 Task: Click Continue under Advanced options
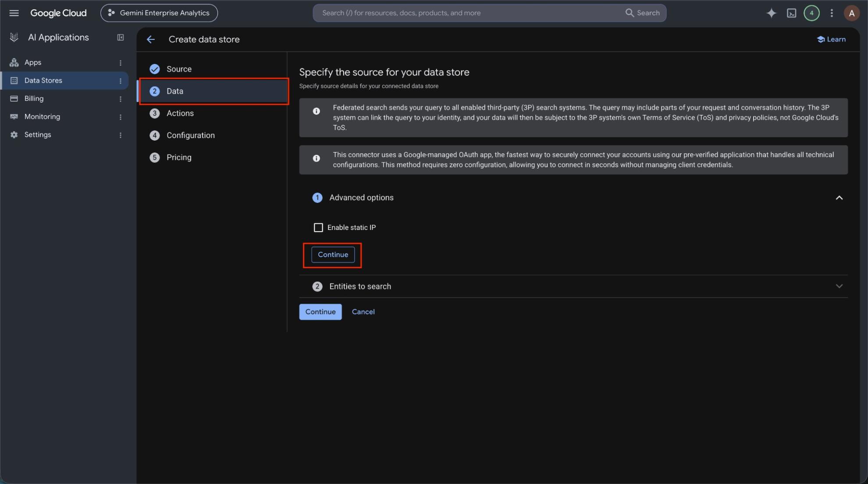tap(333, 254)
